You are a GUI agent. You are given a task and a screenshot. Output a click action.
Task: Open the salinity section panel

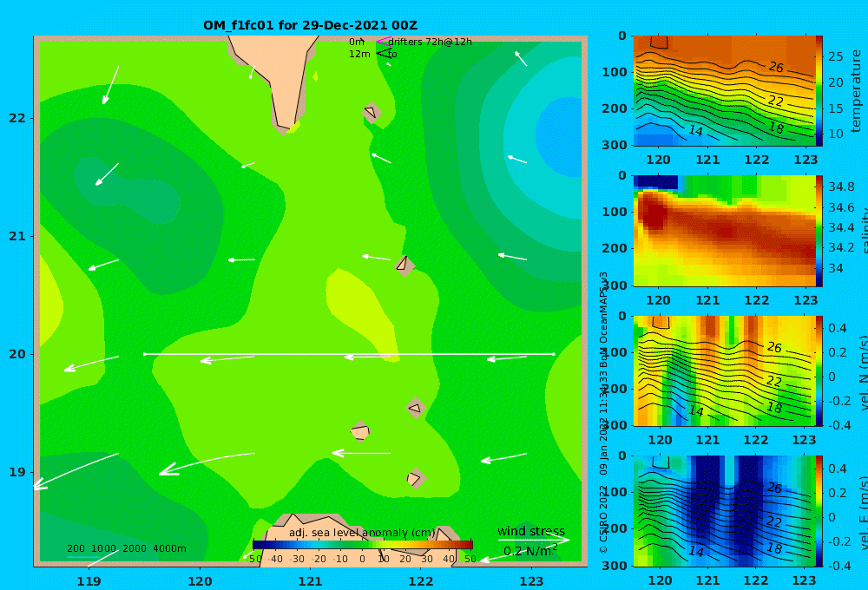coord(724,231)
